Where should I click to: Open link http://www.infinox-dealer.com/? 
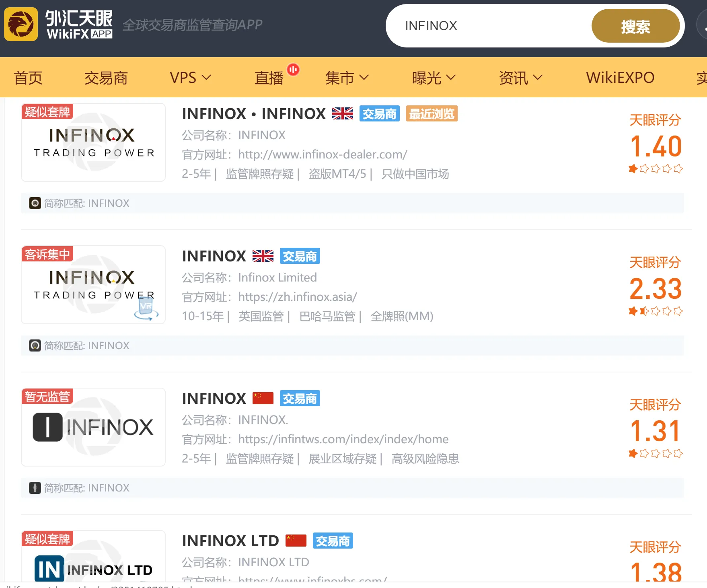[323, 154]
